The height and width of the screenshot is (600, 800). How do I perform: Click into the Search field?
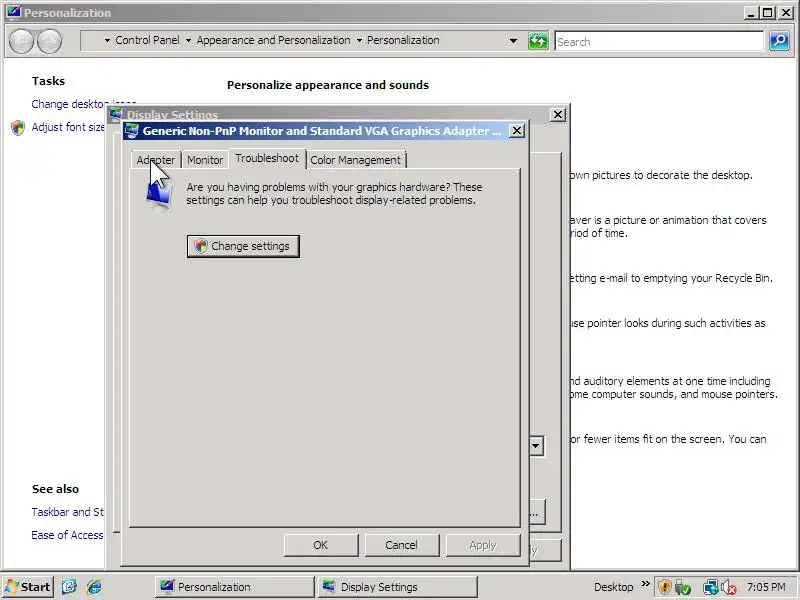[x=659, y=41]
